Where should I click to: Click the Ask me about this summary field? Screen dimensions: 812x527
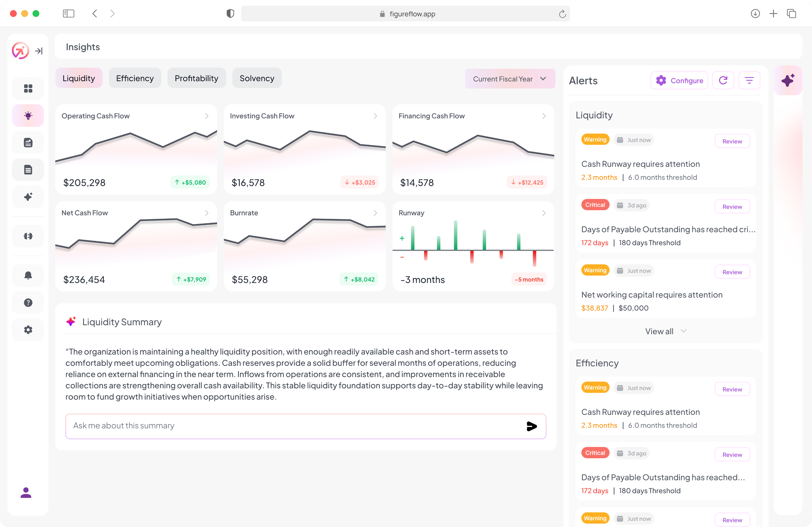293,426
